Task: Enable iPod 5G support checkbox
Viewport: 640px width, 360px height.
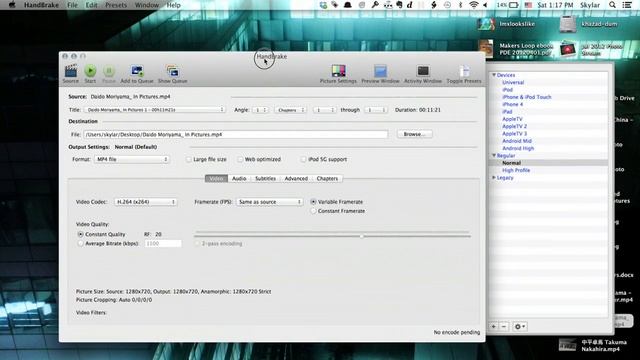Action: click(303, 159)
